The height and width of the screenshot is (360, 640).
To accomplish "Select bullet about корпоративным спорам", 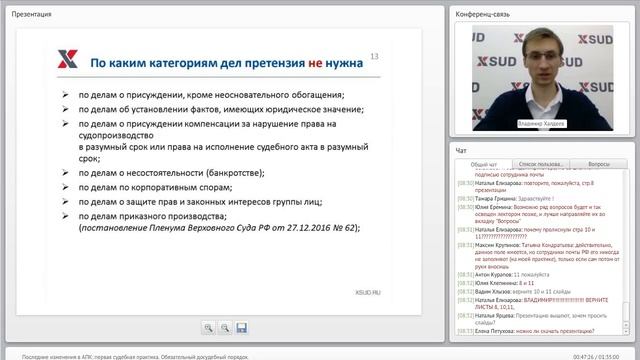I will (155, 187).
